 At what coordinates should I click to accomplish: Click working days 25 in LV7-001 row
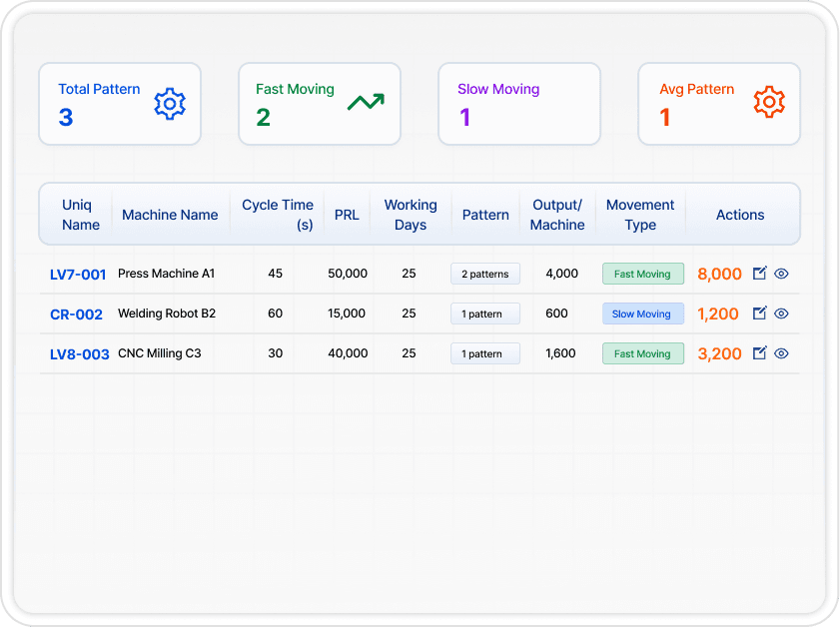tap(409, 274)
